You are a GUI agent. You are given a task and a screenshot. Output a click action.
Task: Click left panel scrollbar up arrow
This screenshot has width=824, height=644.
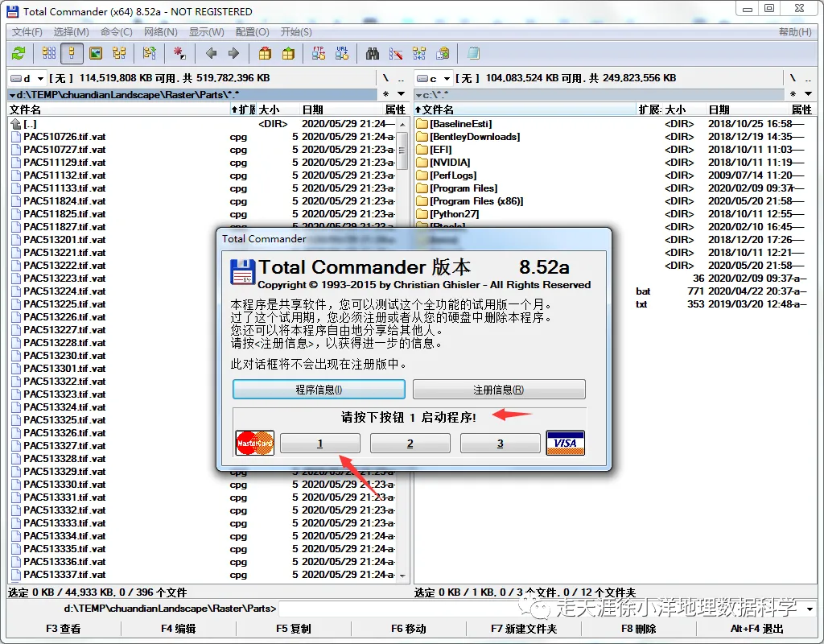point(402,125)
